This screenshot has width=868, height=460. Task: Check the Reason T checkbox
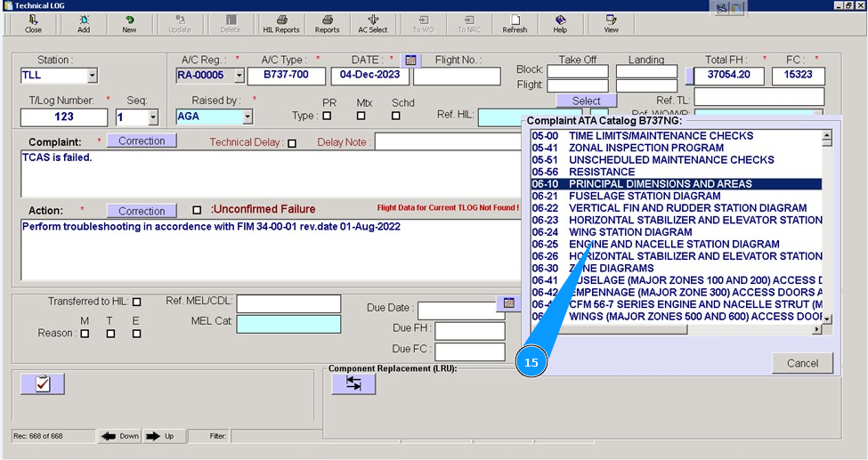(x=110, y=334)
